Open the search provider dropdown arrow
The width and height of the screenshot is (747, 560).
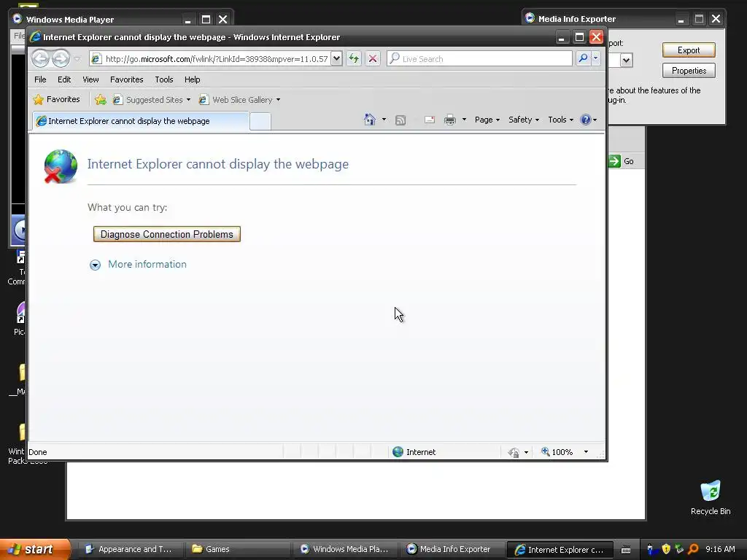pyautogui.click(x=595, y=58)
